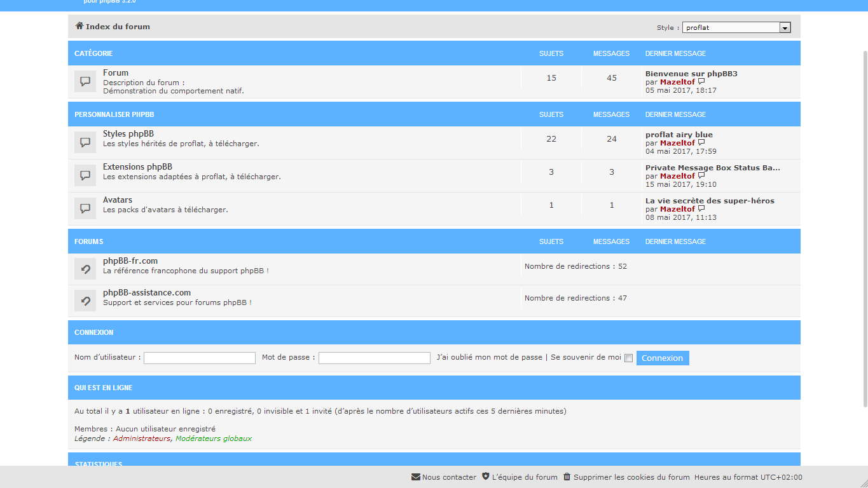
Task: Click the shield icon next to L'équipe du forum
Action: [486, 477]
